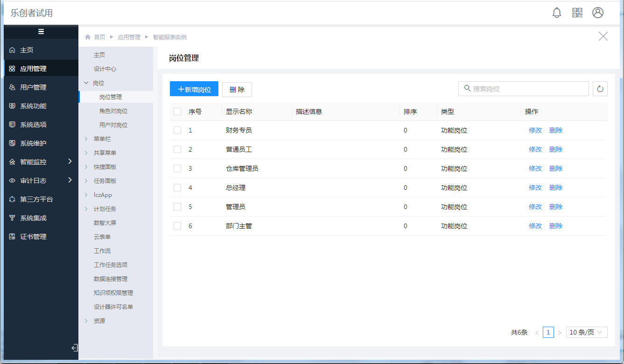This screenshot has height=364, width=624.
Task: Open the 10 条/页 page size dropdown
Action: [587, 332]
